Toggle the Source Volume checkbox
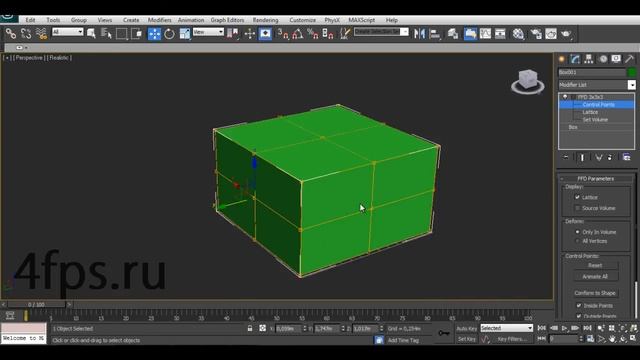This screenshot has width=640, height=360. (577, 208)
